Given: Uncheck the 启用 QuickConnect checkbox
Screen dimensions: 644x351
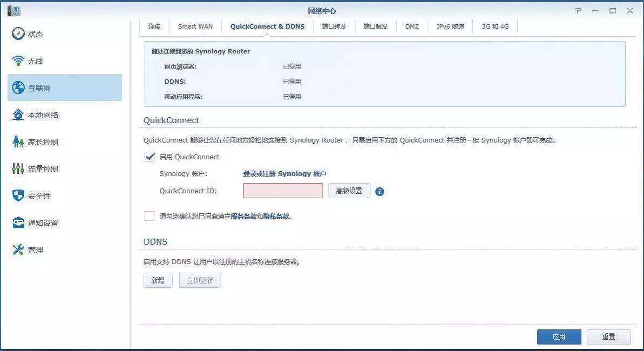Looking at the screenshot, I should [150, 157].
